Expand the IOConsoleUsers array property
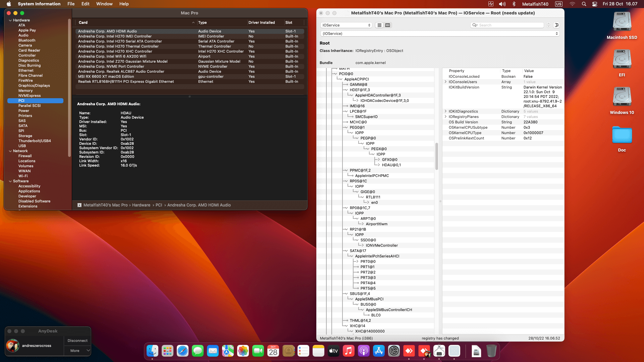 tap(446, 82)
